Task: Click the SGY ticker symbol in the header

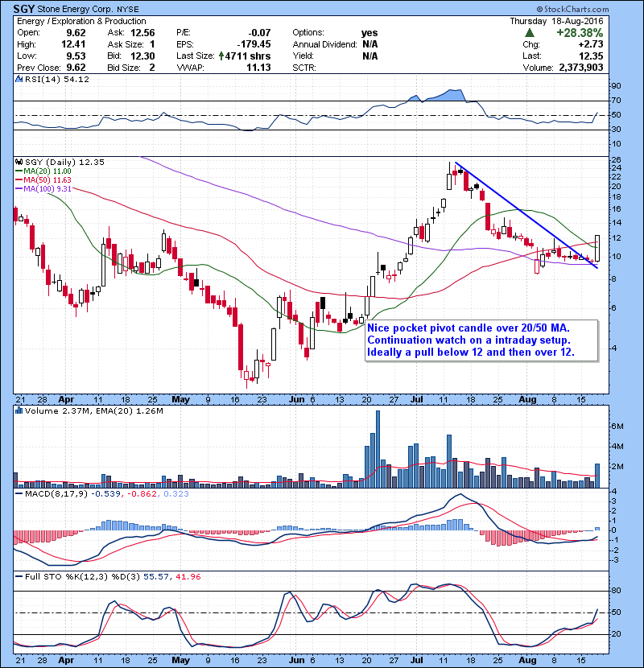Action: [x=24, y=9]
